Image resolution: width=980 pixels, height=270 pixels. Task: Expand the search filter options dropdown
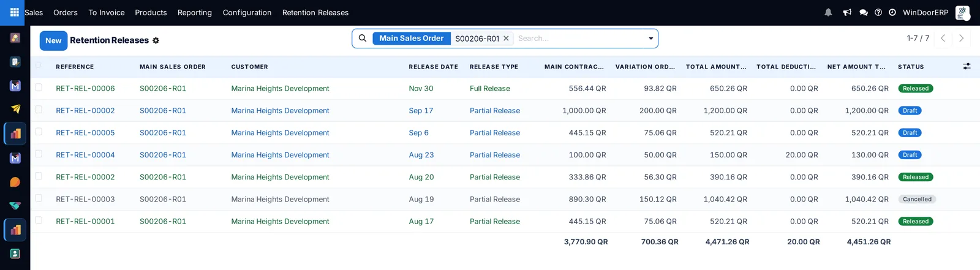650,39
